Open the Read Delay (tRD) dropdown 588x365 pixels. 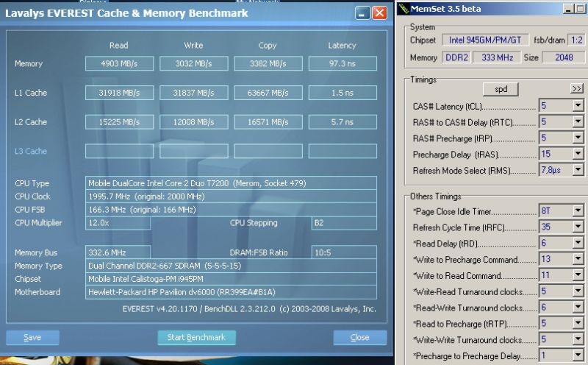[x=578, y=243]
